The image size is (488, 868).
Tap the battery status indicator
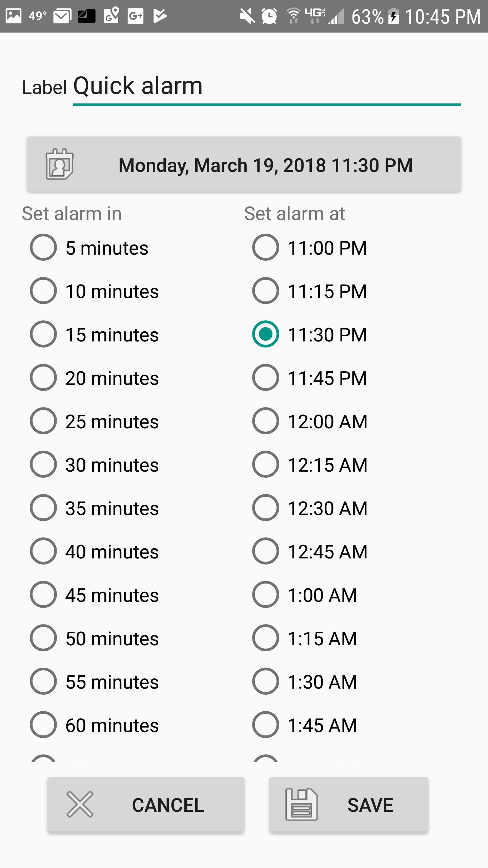tap(394, 16)
